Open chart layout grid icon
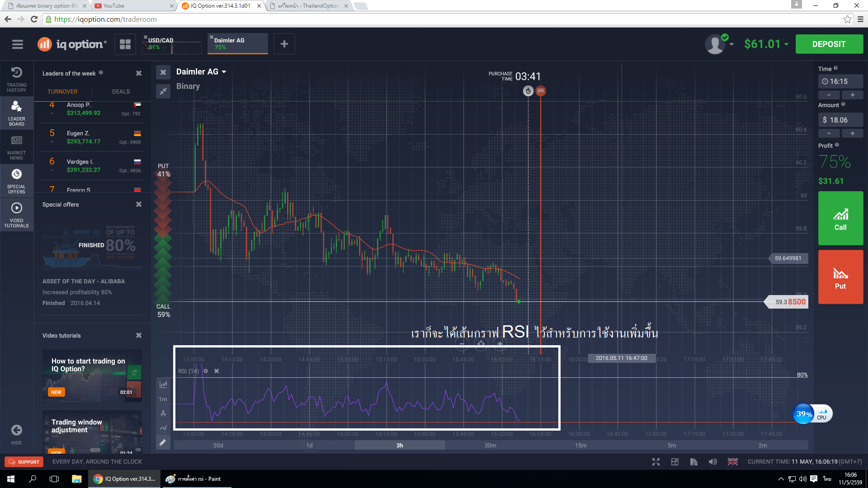868x488 pixels. click(x=125, y=44)
